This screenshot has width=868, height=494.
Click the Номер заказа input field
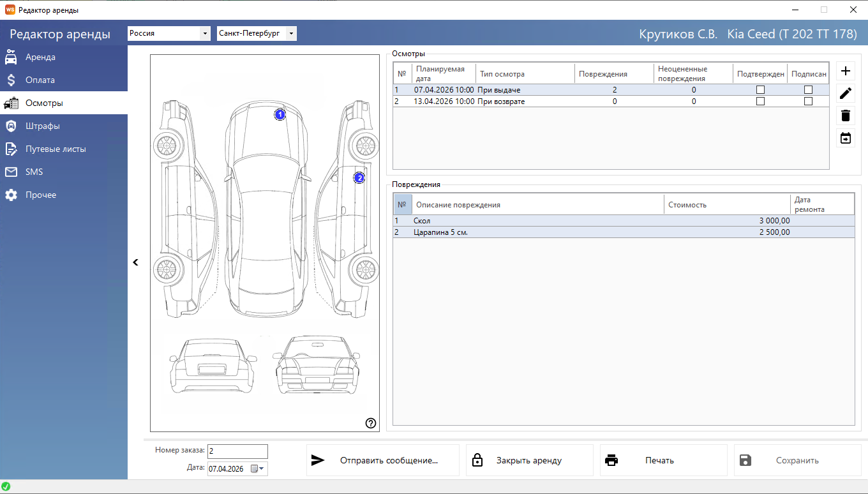[x=237, y=451]
